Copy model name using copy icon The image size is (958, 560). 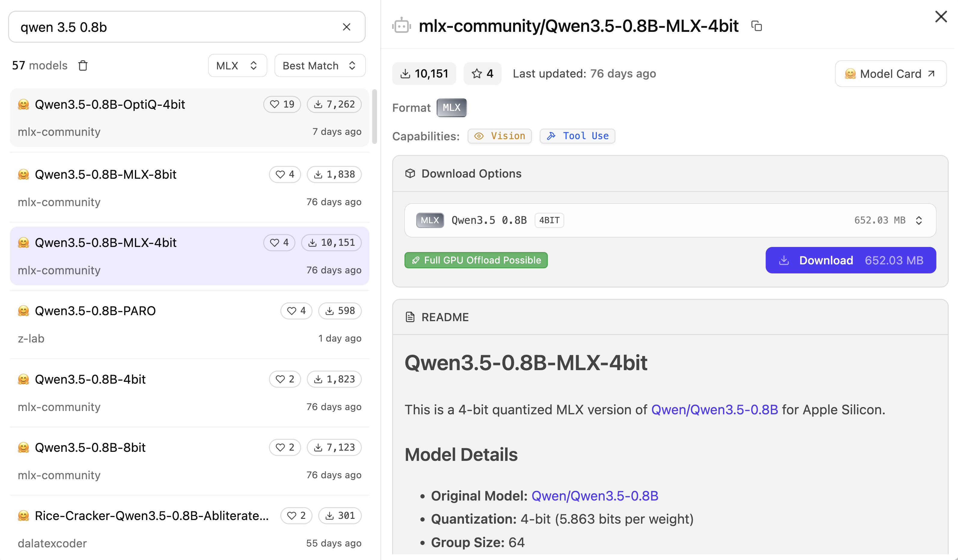point(757,26)
